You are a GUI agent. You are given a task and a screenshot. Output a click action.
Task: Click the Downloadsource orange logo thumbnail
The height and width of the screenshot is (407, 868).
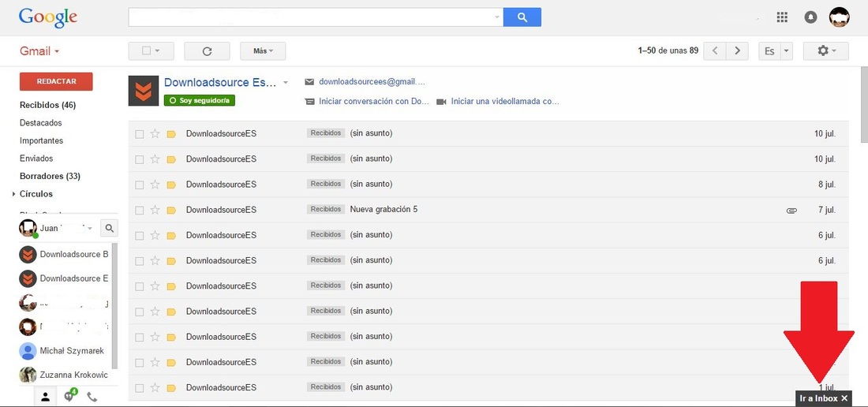[144, 91]
